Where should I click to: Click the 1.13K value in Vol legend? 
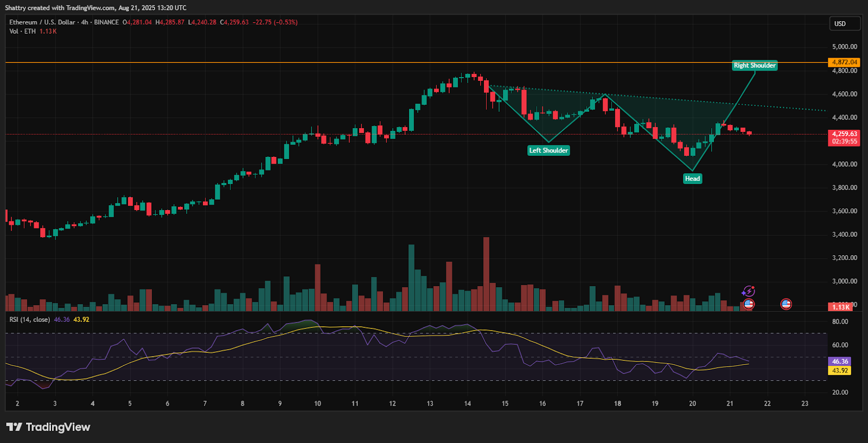(x=48, y=31)
